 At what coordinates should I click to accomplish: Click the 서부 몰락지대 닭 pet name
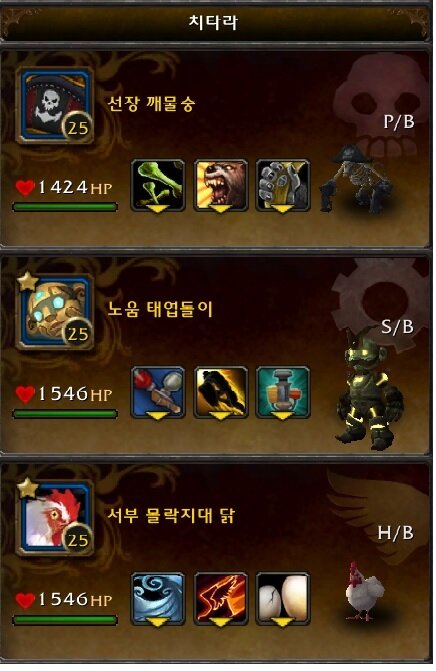[x=171, y=515]
